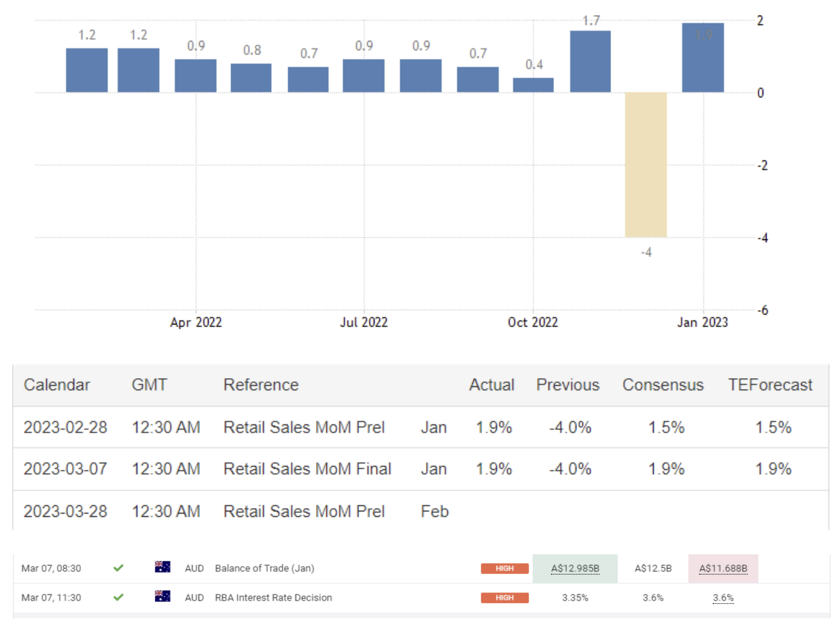
Task: Click the HIGH badge for Balance of Trade
Action: pyautogui.click(x=504, y=569)
